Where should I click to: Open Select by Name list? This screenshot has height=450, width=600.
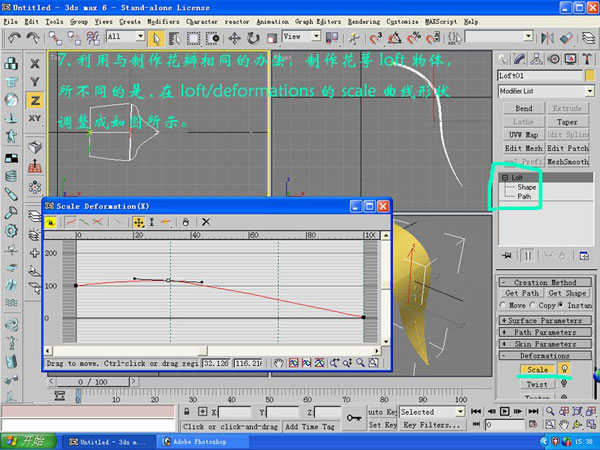click(x=174, y=38)
